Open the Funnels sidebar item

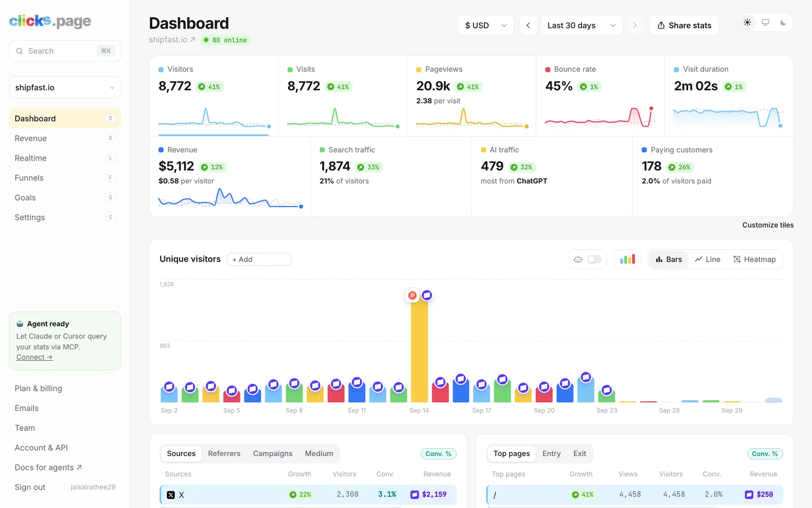pos(65,178)
